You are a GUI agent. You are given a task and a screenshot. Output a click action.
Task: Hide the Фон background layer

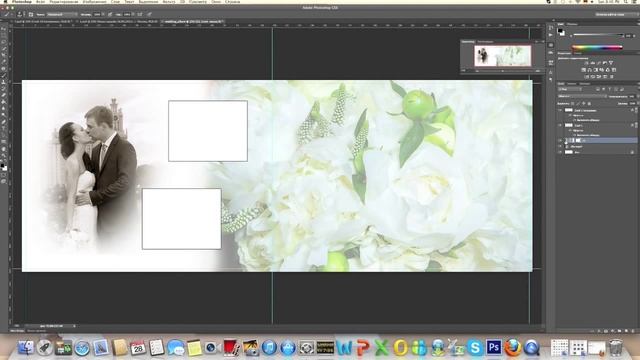(560, 152)
